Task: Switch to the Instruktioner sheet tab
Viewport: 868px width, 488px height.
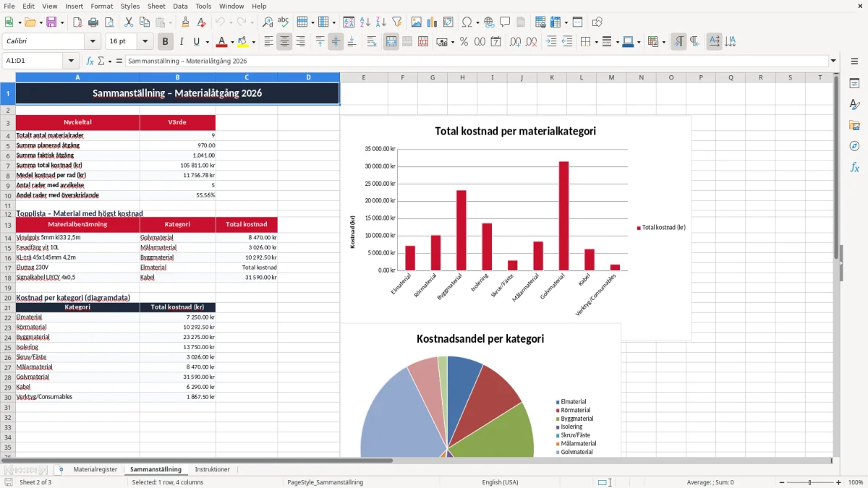Action: 212,470
